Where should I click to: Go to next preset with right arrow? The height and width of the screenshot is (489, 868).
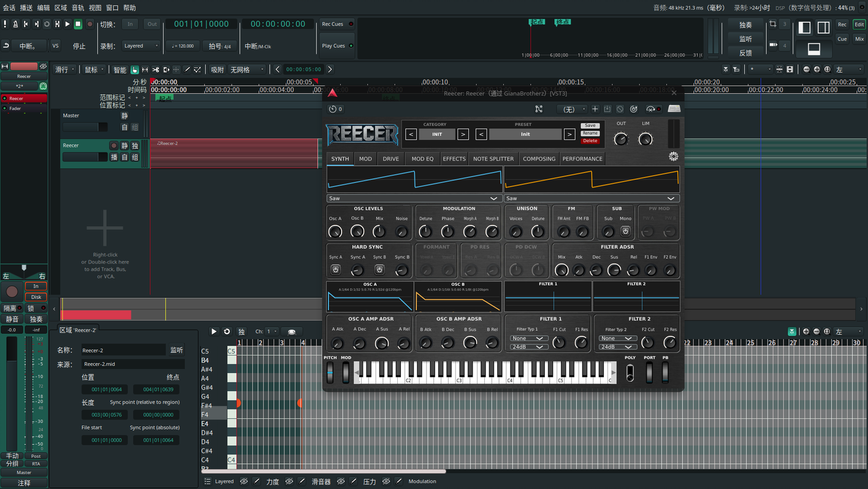[569, 134]
